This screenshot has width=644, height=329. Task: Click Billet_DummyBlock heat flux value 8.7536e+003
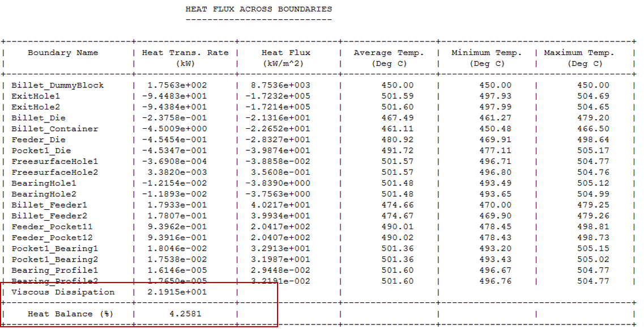pyautogui.click(x=286, y=85)
